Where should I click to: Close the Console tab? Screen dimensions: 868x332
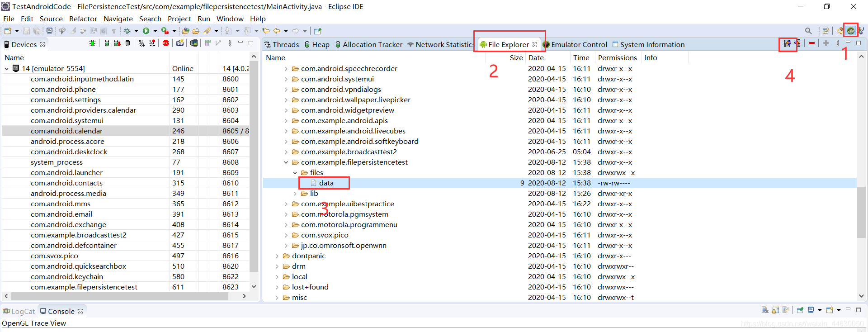(80, 311)
